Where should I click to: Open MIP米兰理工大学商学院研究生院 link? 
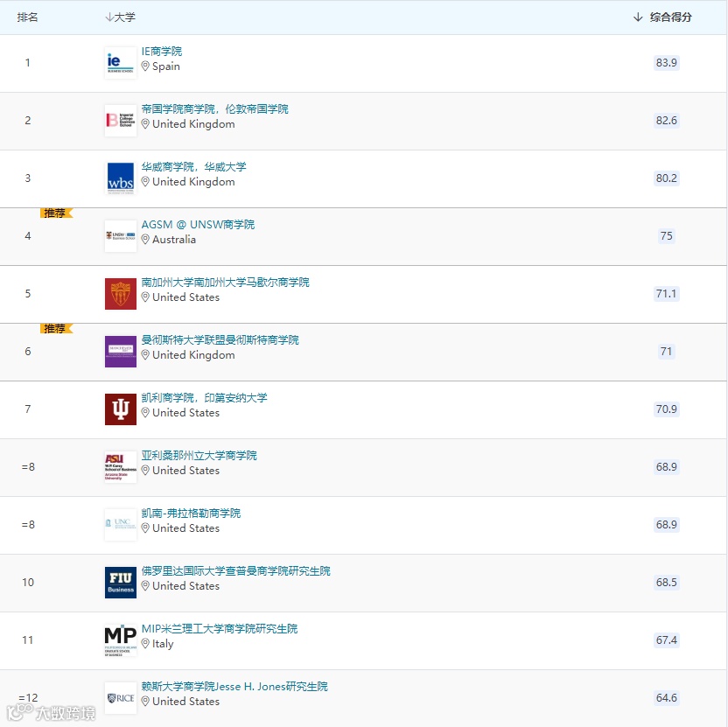(220, 629)
